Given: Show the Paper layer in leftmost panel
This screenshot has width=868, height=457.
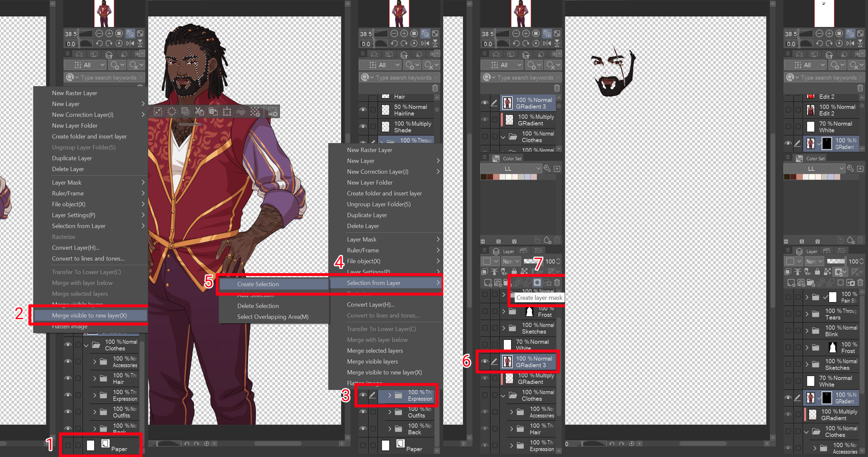Looking at the screenshot, I should click(68, 445).
